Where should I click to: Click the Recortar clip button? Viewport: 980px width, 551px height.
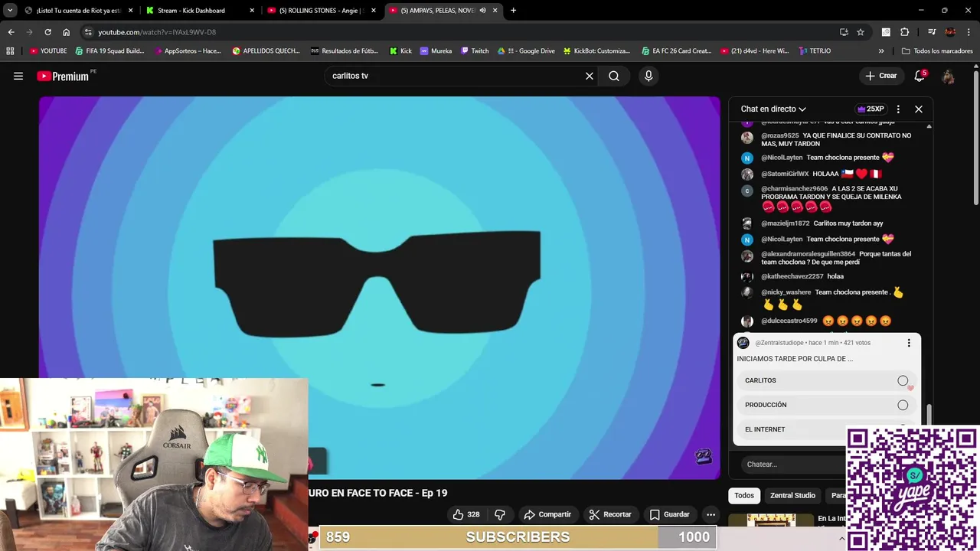(x=609, y=514)
